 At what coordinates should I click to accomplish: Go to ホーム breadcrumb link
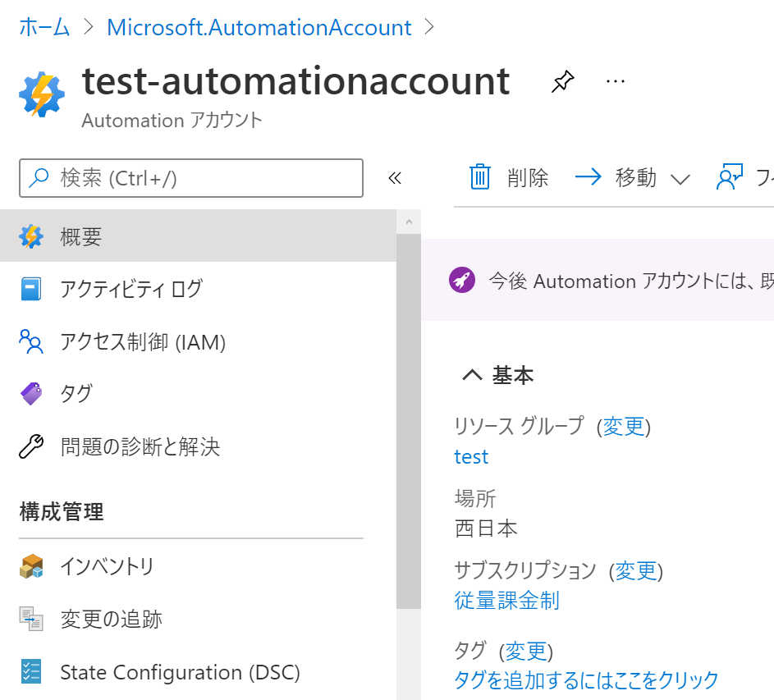pos(44,27)
